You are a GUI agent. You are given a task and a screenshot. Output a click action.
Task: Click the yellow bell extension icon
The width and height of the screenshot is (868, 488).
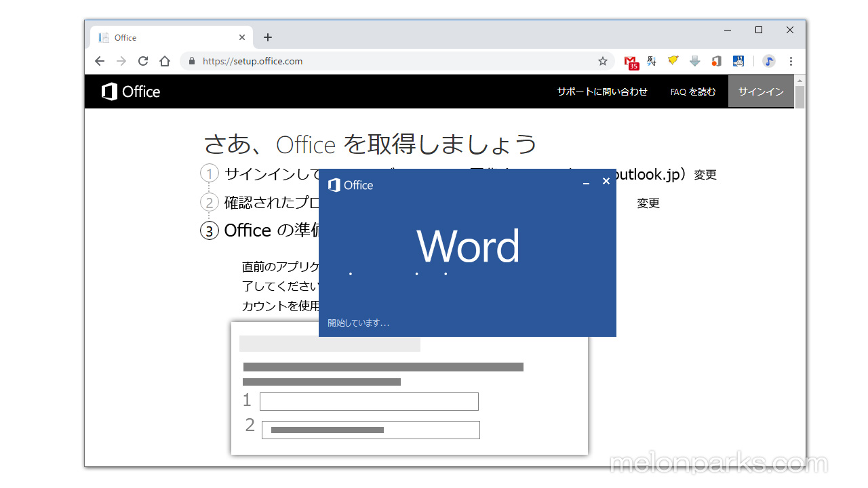pos(673,61)
